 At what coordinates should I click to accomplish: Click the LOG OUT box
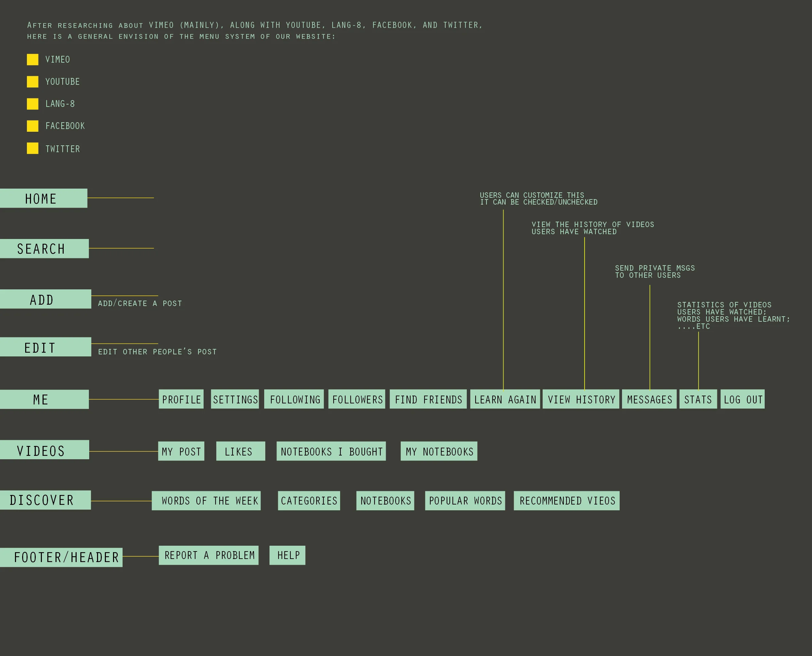click(x=743, y=399)
